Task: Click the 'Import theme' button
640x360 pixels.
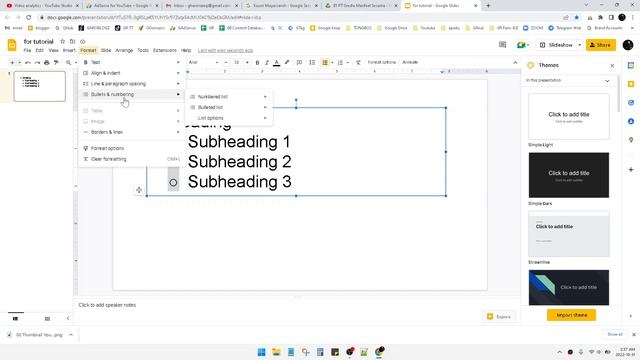Action: [571, 315]
